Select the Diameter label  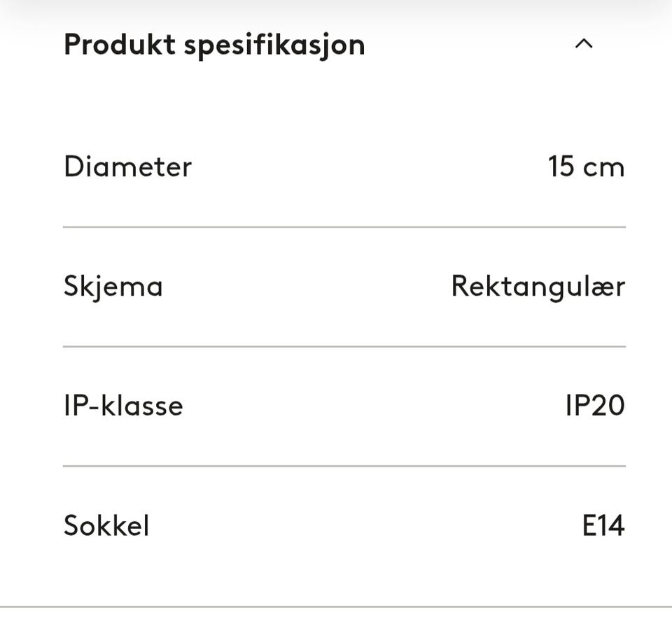pos(127,166)
